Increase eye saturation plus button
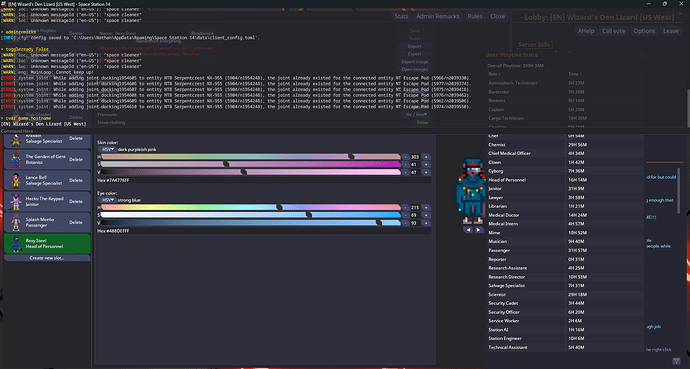Viewport: 690px width, 369px height. coord(426,215)
